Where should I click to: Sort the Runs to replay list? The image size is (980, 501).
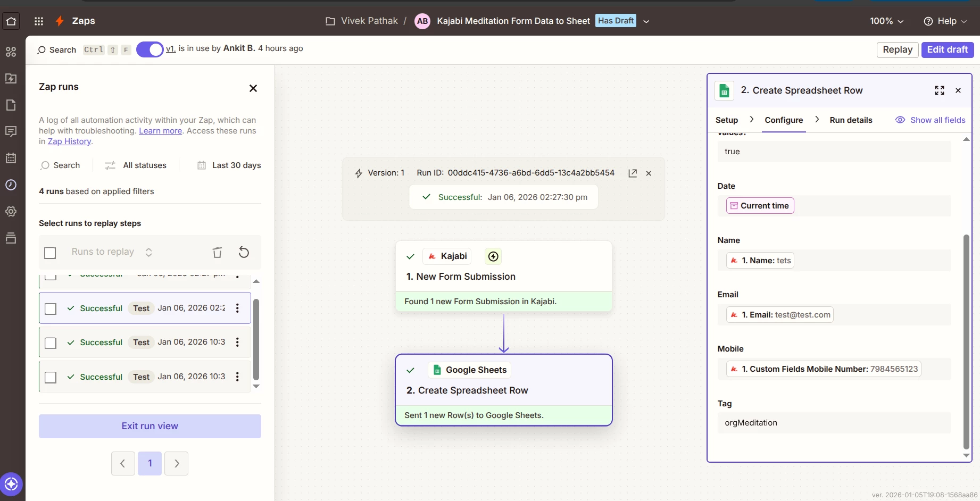pos(148,252)
